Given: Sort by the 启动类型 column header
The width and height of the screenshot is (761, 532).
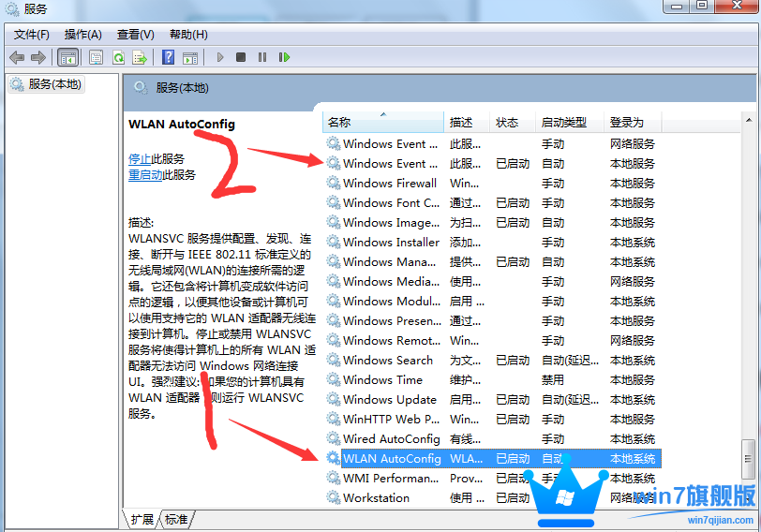Looking at the screenshot, I should click(x=570, y=122).
